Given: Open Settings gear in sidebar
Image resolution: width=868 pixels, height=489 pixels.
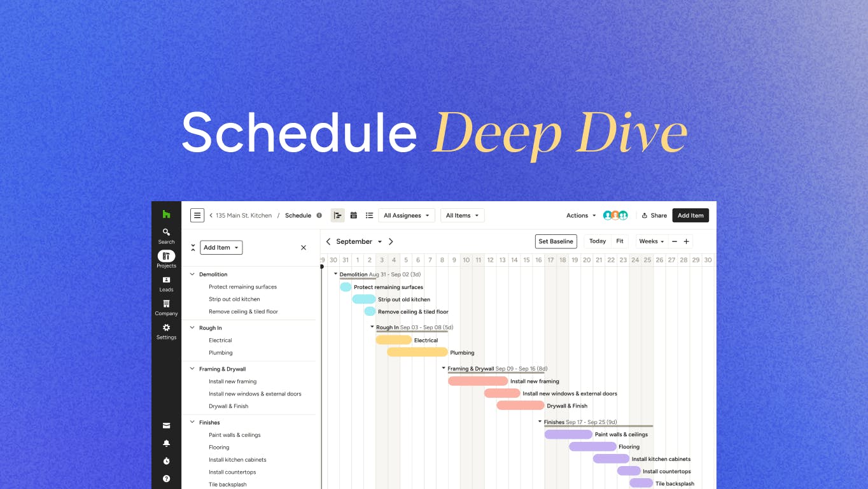Looking at the screenshot, I should point(166,329).
